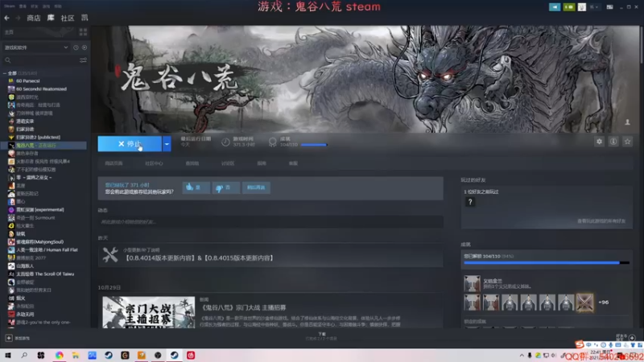
Task: Open File Explorer from the taskbar
Action: pos(76,356)
